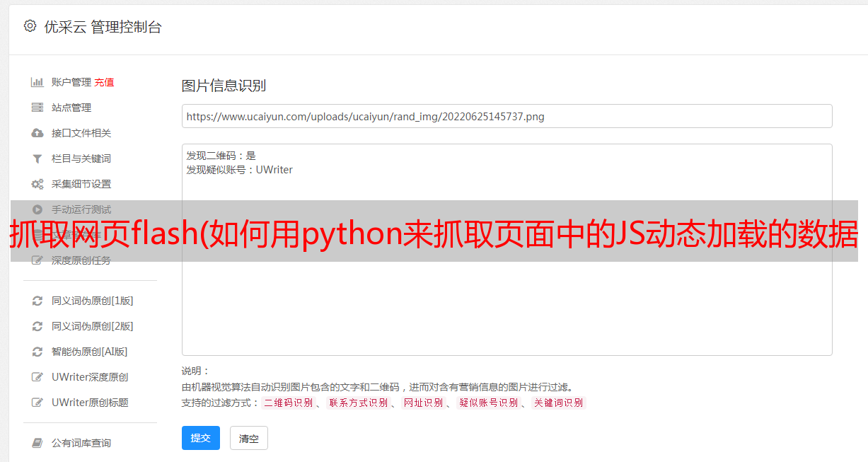The width and height of the screenshot is (868, 462).
Task: Click the edit icon for UWriter深度原创
Action: 37,377
